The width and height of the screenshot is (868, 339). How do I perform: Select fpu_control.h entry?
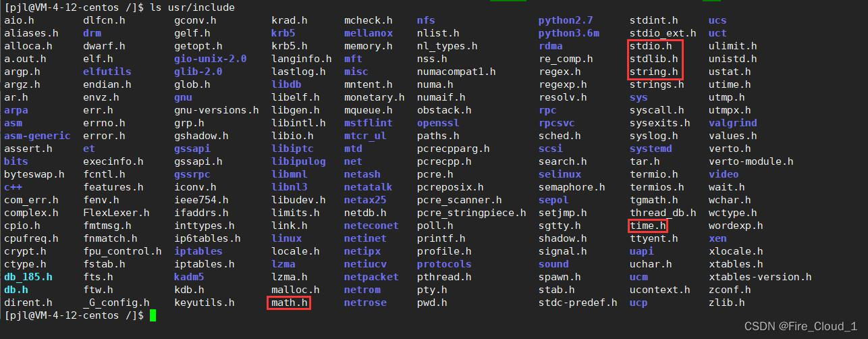(x=123, y=251)
